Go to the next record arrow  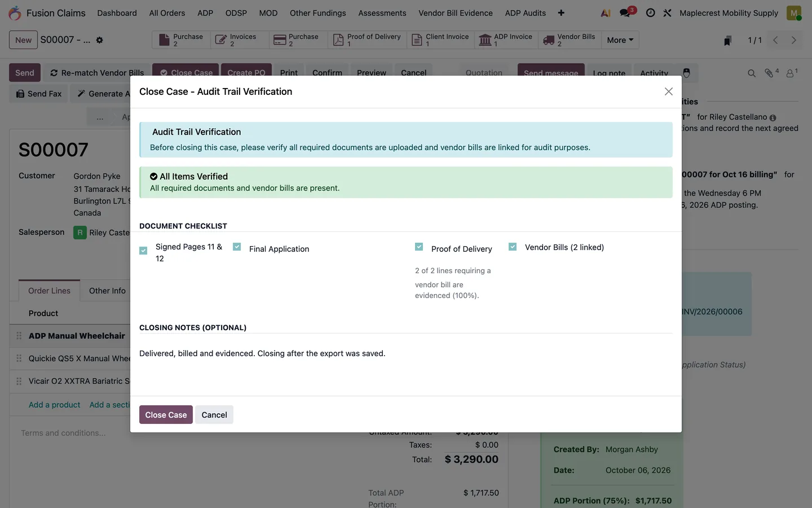point(794,40)
